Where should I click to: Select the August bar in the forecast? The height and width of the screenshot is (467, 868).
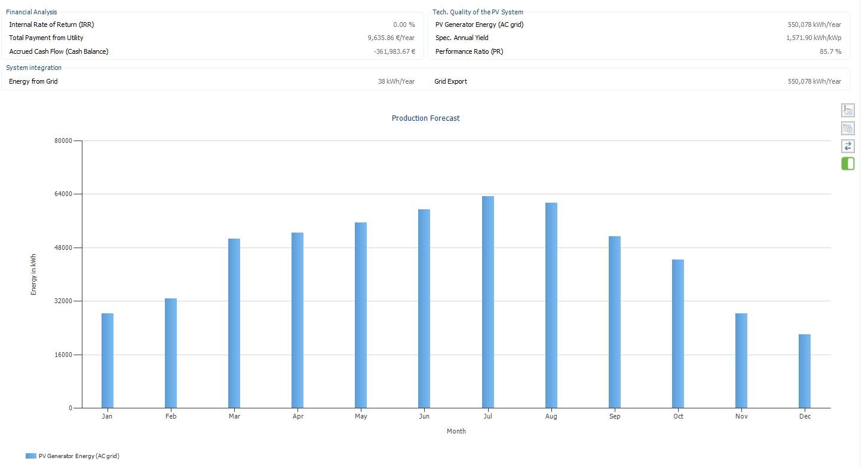coord(551,305)
